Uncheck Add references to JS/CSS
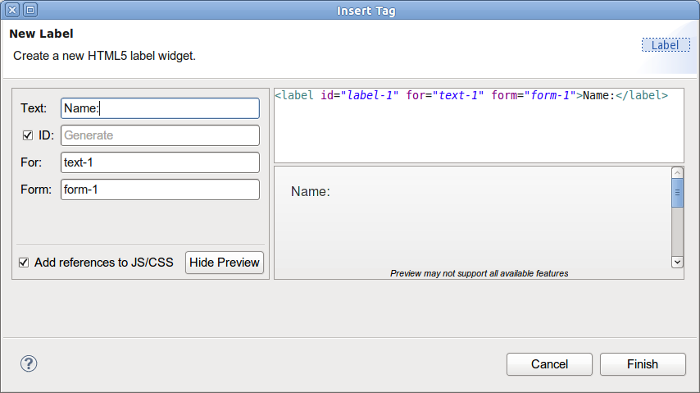Image resolution: width=700 pixels, height=393 pixels. pos(24,263)
